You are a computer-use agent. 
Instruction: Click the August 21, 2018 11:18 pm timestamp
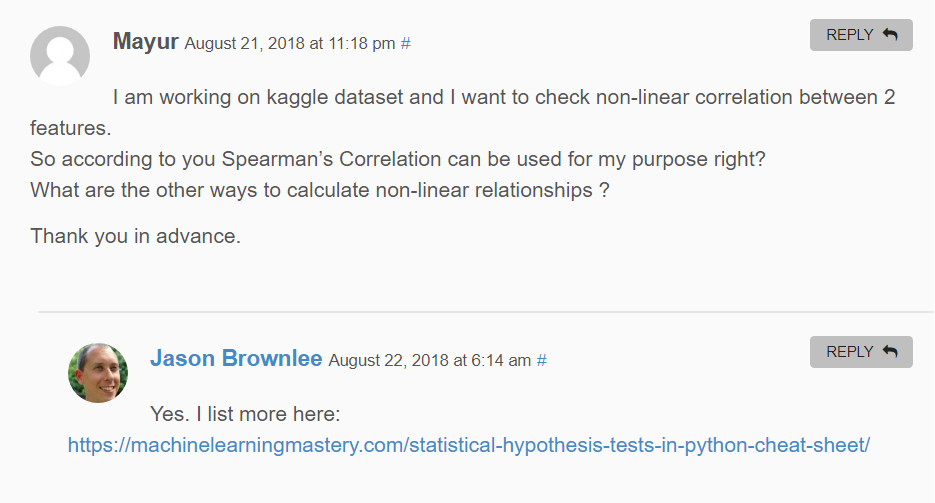click(x=290, y=44)
